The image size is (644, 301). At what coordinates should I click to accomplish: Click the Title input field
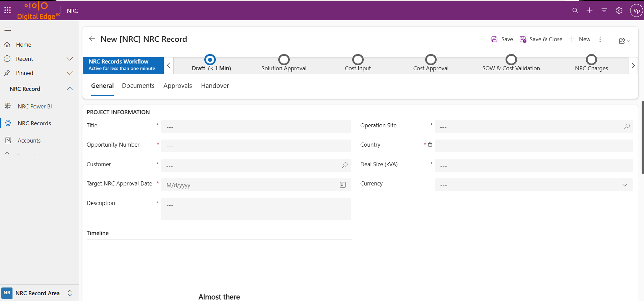(x=256, y=126)
